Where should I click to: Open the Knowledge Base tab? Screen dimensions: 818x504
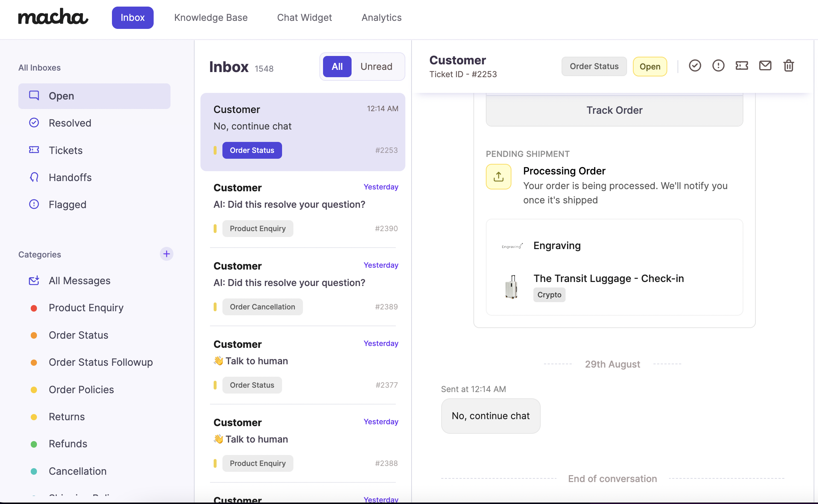pos(211,18)
